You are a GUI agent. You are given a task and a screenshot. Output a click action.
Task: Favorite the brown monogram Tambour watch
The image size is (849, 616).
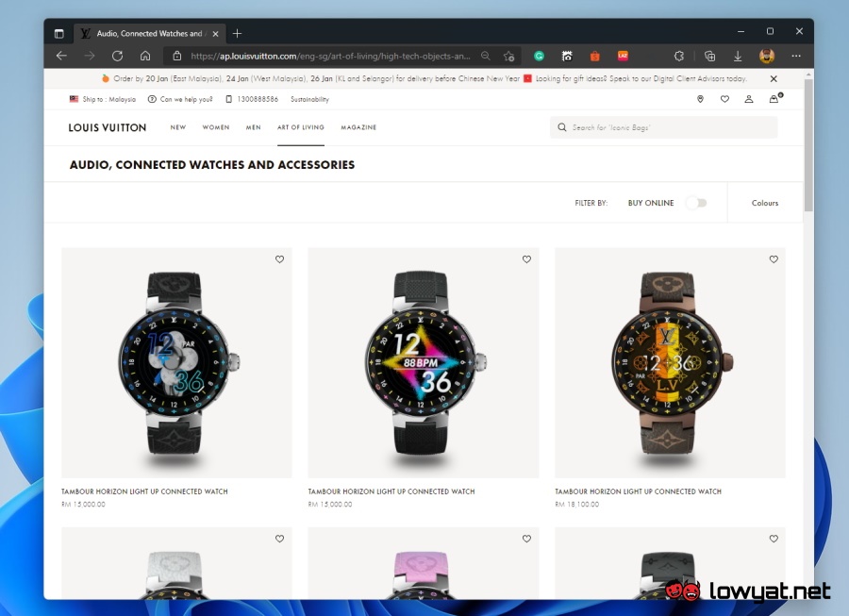point(774,259)
